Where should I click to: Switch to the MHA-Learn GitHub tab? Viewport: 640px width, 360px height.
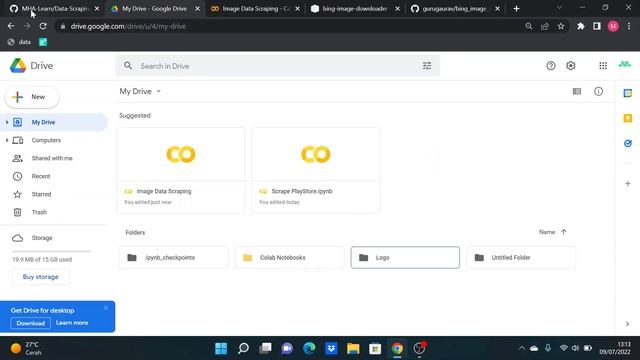(55, 9)
